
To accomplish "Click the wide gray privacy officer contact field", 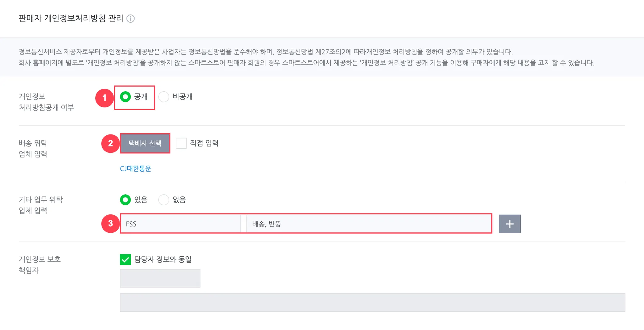I will [372, 302].
